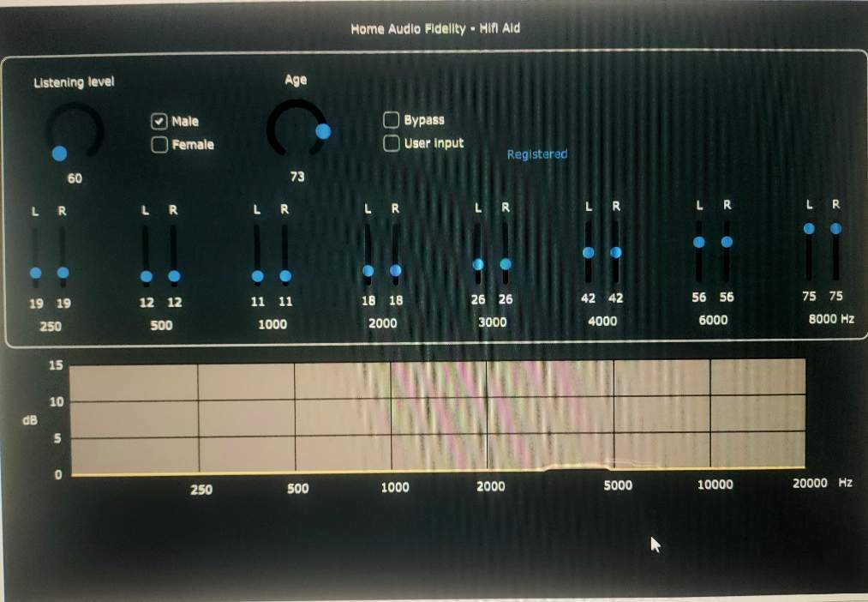Click the Registered link text
Screen dimensions: 868x602
point(537,154)
